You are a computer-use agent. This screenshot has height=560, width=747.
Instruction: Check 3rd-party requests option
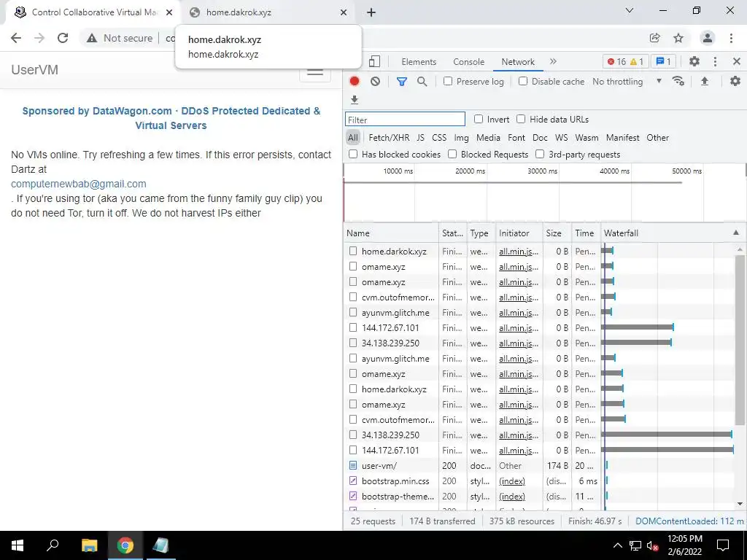click(x=540, y=154)
